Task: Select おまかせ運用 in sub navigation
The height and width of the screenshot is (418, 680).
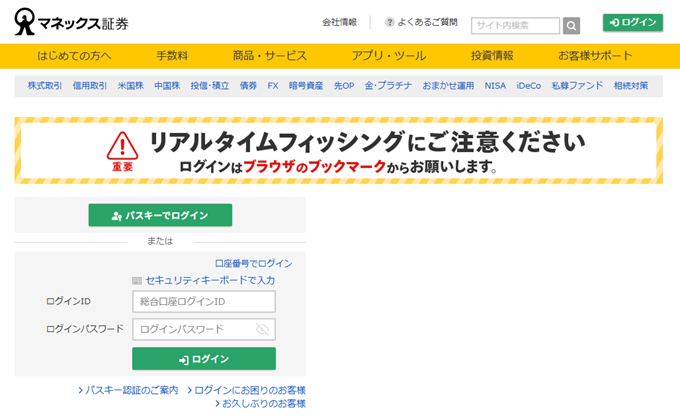Action: click(x=448, y=86)
